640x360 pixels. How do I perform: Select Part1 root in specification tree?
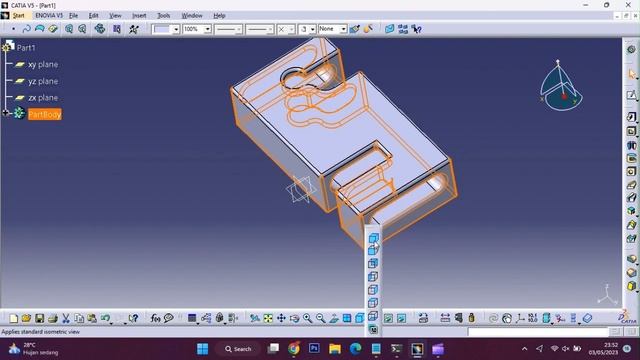tap(26, 48)
